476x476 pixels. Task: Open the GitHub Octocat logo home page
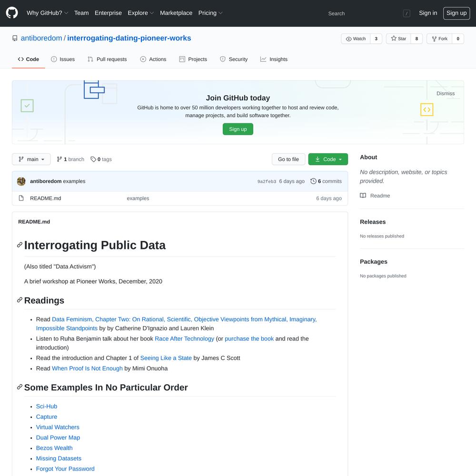pos(12,13)
